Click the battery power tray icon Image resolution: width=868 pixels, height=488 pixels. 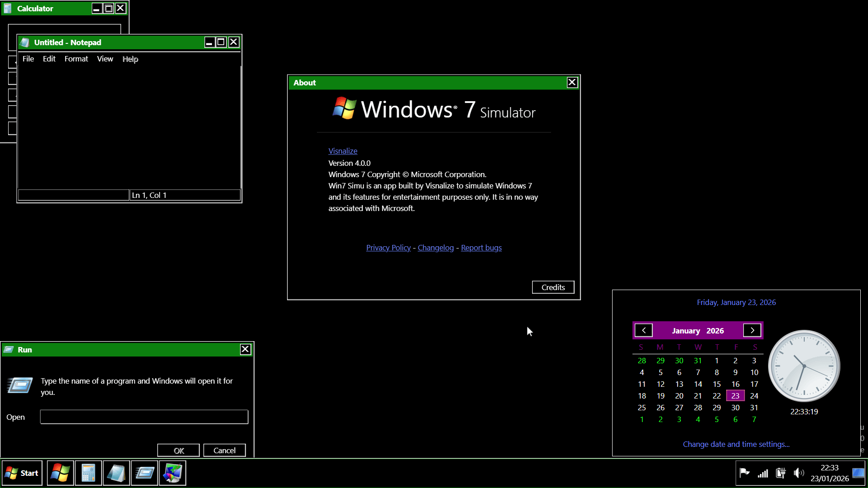coord(781,473)
